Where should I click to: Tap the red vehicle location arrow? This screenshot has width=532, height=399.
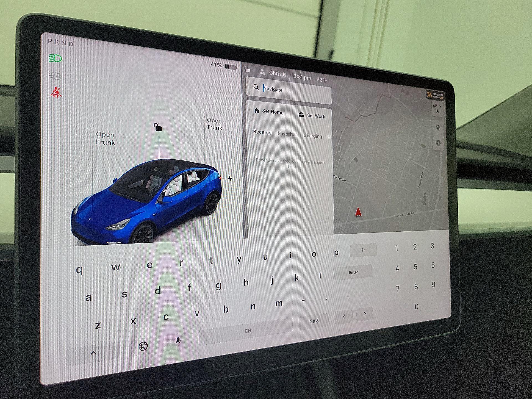point(358,212)
